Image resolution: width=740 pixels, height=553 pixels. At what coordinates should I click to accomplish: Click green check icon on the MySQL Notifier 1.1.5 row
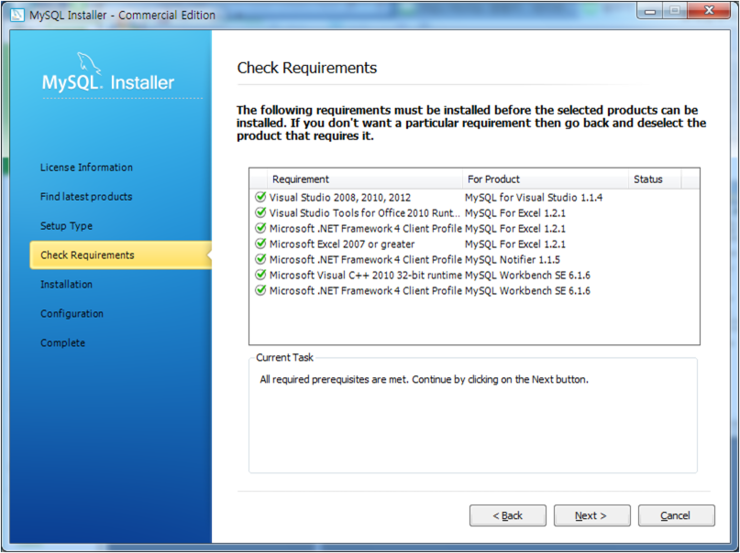pyautogui.click(x=261, y=259)
